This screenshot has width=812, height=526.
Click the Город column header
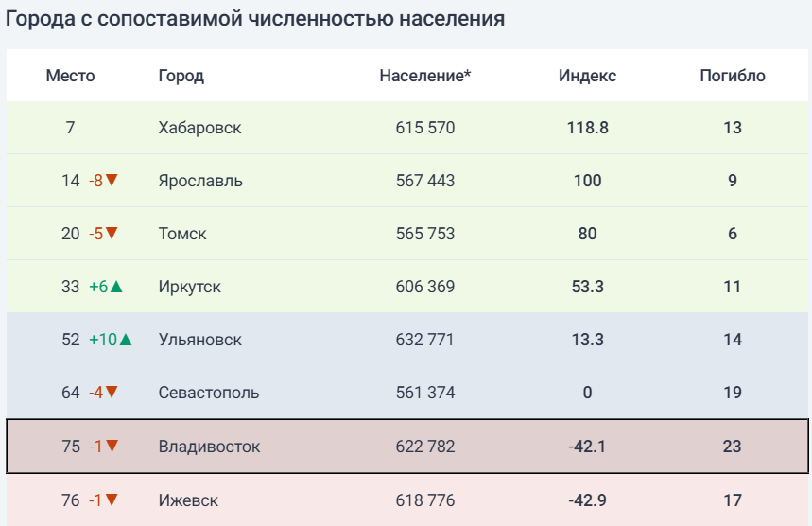[181, 76]
